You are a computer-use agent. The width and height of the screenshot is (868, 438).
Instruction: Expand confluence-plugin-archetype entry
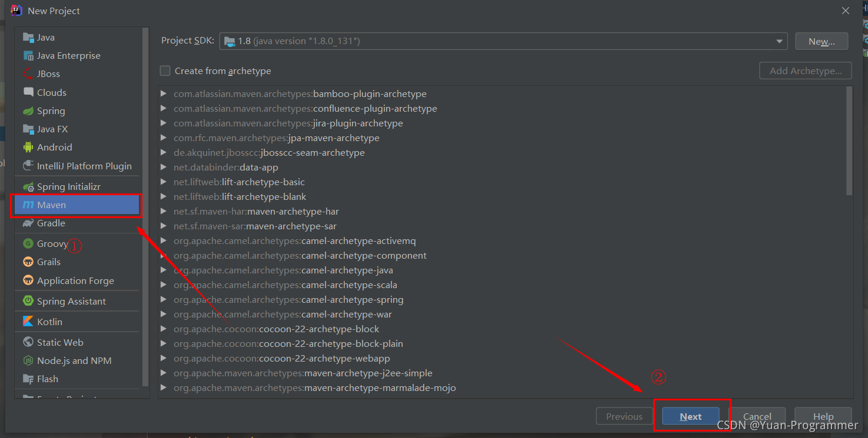(164, 109)
